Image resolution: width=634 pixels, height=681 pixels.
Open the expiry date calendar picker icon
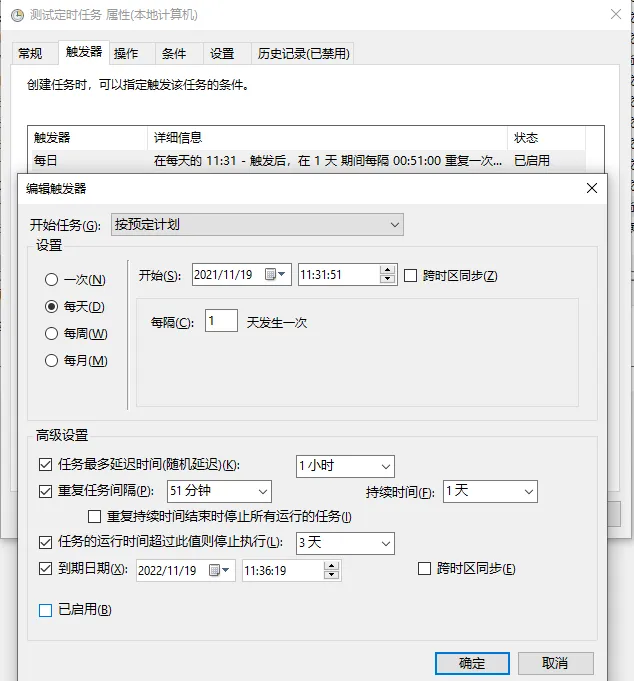click(x=214, y=570)
